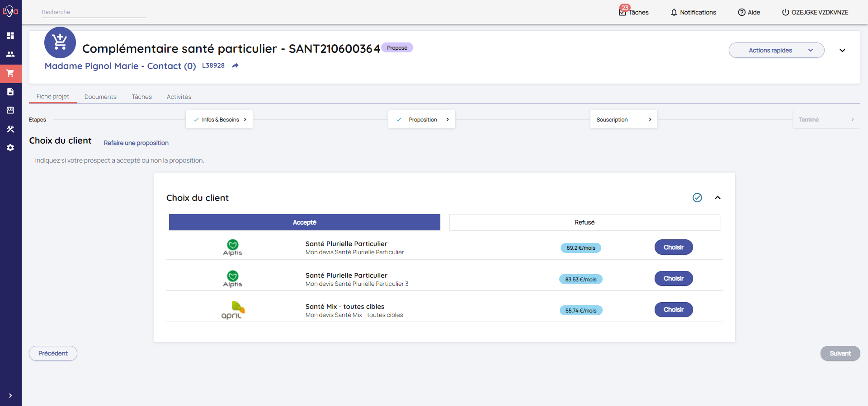This screenshot has width=868, height=406.
Task: Open the contacts people icon in sidebar
Action: click(x=10, y=54)
